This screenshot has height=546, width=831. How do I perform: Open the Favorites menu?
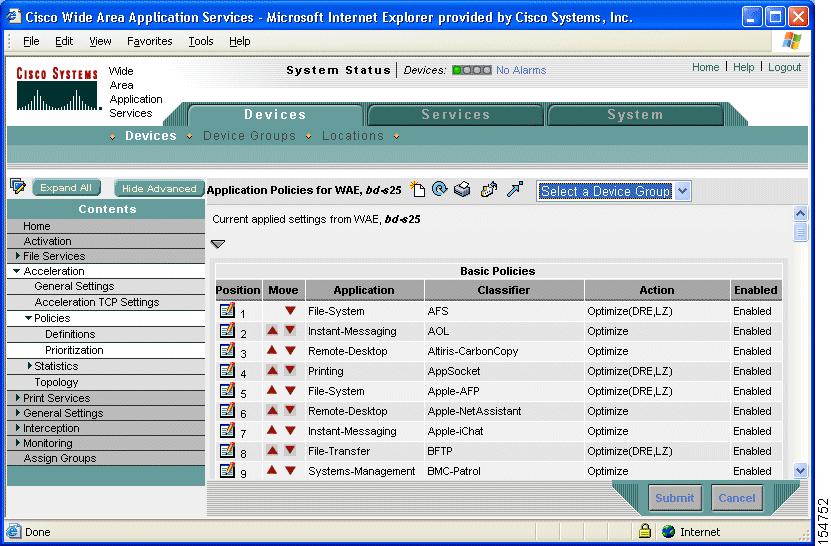[149, 41]
